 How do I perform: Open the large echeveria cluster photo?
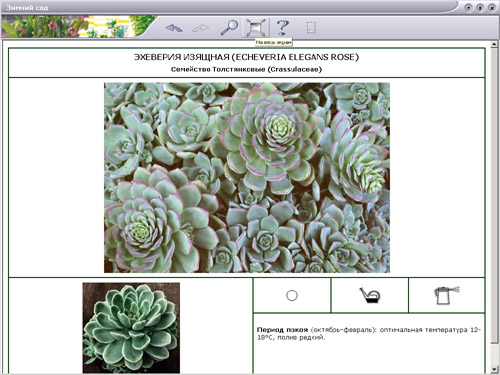coord(247,178)
